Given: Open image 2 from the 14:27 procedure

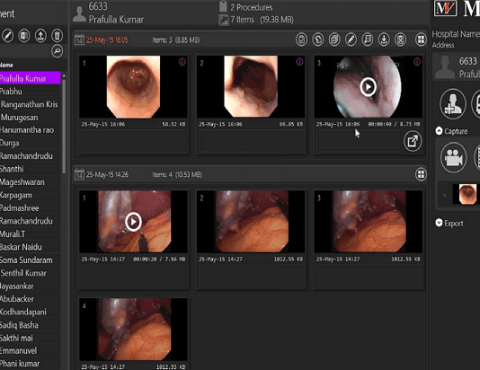Looking at the screenshot, I should tap(251, 221).
